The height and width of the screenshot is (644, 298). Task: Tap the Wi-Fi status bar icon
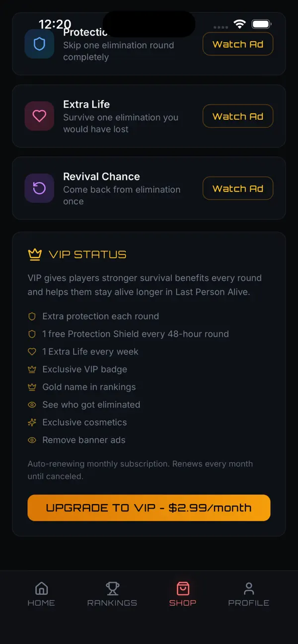point(240,24)
